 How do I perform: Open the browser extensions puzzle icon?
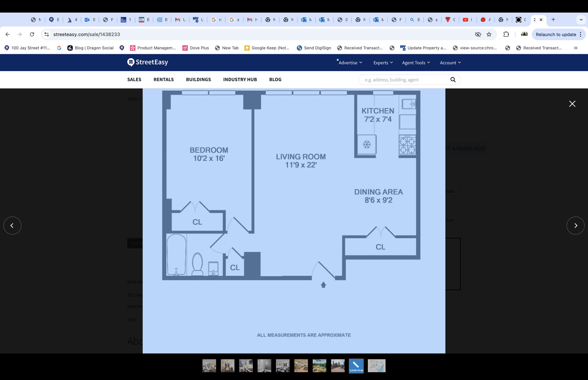point(506,34)
